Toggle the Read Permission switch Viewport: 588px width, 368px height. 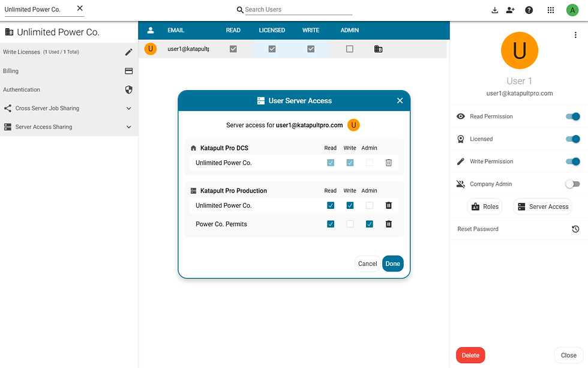point(572,116)
